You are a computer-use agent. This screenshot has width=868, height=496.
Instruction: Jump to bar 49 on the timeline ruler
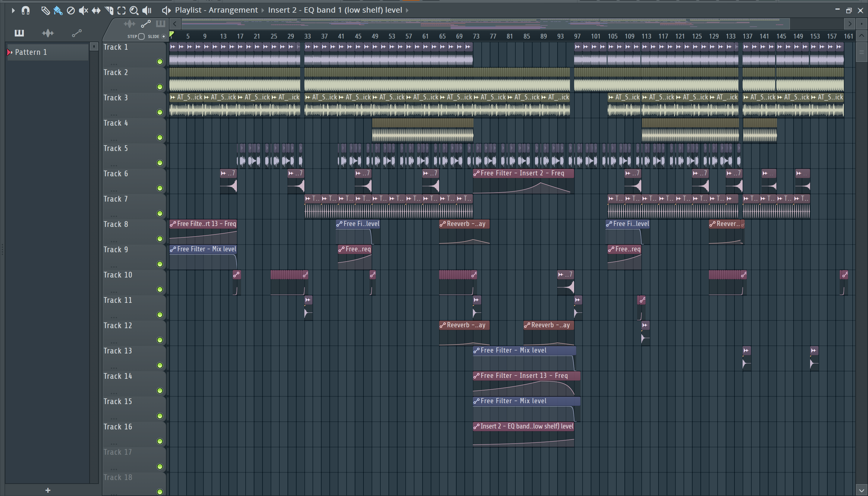(x=375, y=36)
